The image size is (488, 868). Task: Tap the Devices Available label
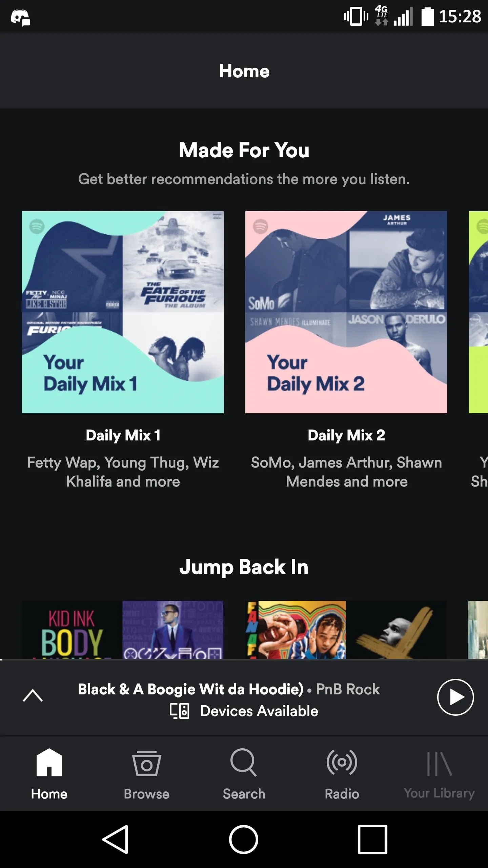259,711
